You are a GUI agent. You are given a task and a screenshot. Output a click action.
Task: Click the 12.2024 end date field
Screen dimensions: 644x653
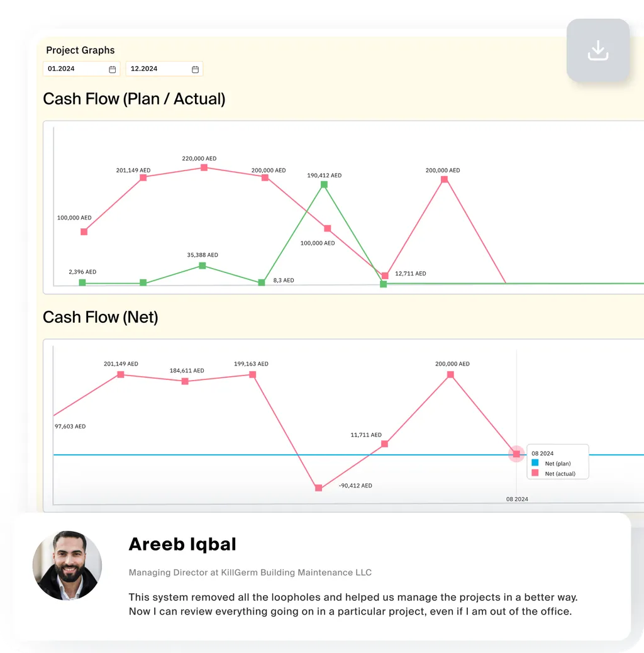164,69
